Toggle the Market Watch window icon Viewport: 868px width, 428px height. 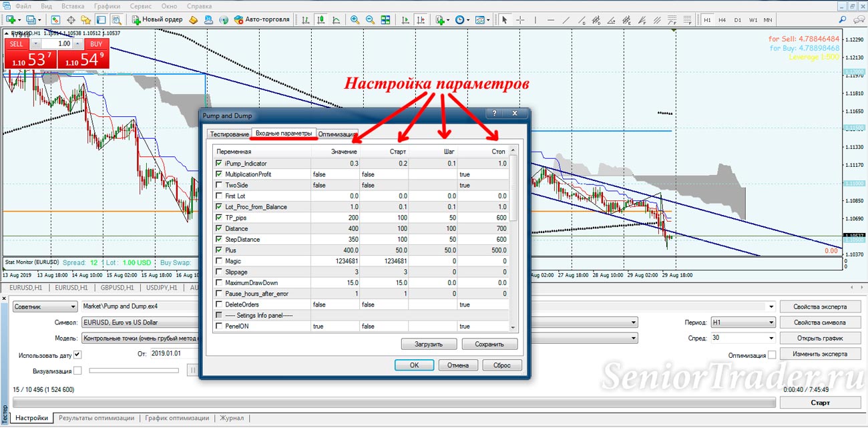point(55,20)
